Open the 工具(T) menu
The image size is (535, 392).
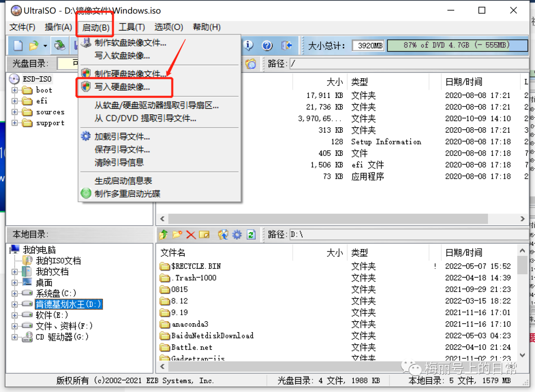(x=132, y=27)
